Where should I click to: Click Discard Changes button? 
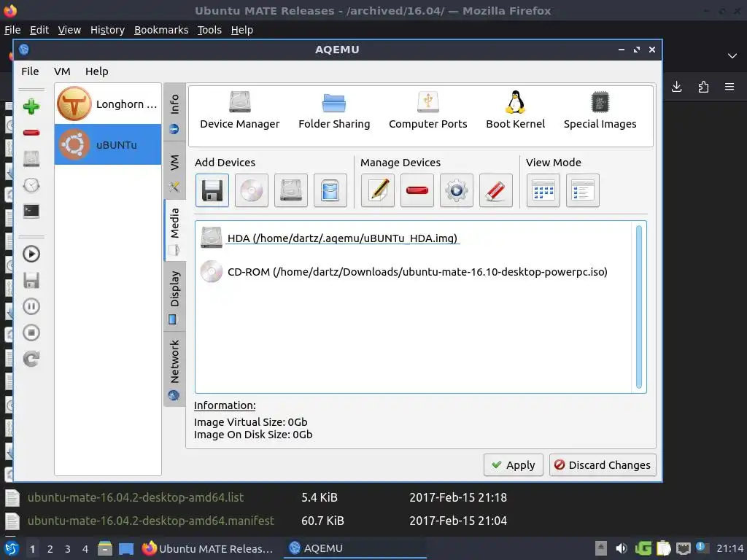[x=603, y=464]
